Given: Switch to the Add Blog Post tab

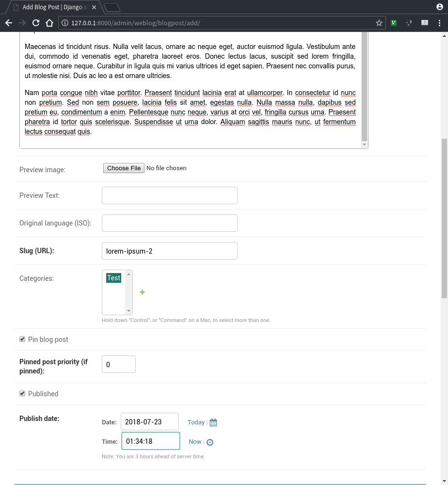Looking at the screenshot, I should pyautogui.click(x=53, y=7).
